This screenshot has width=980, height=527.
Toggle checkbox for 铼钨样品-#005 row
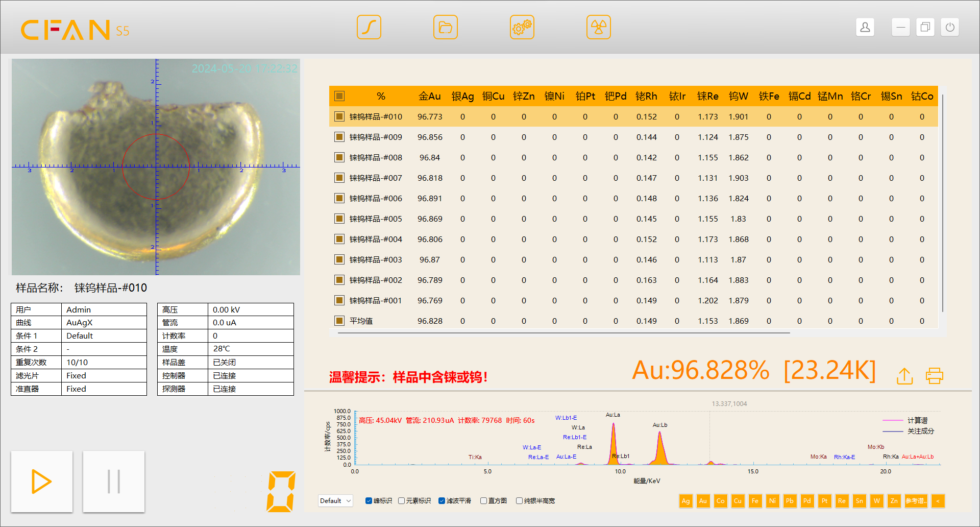(339, 219)
